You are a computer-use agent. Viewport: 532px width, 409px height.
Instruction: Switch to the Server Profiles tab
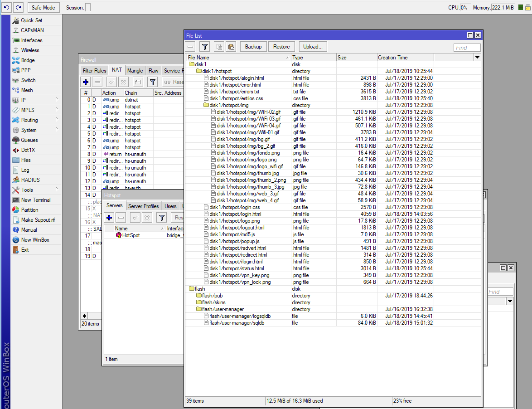point(143,206)
